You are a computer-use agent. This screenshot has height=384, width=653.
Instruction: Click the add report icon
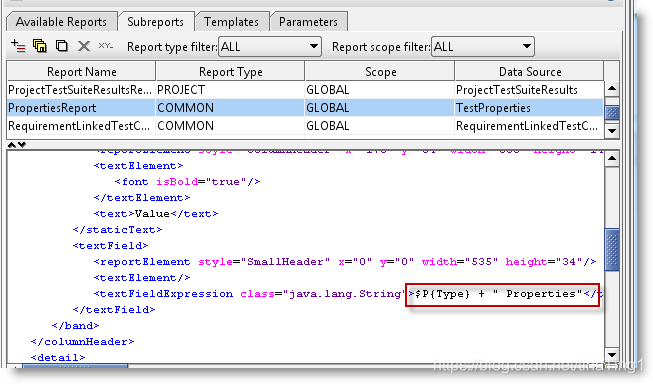18,46
